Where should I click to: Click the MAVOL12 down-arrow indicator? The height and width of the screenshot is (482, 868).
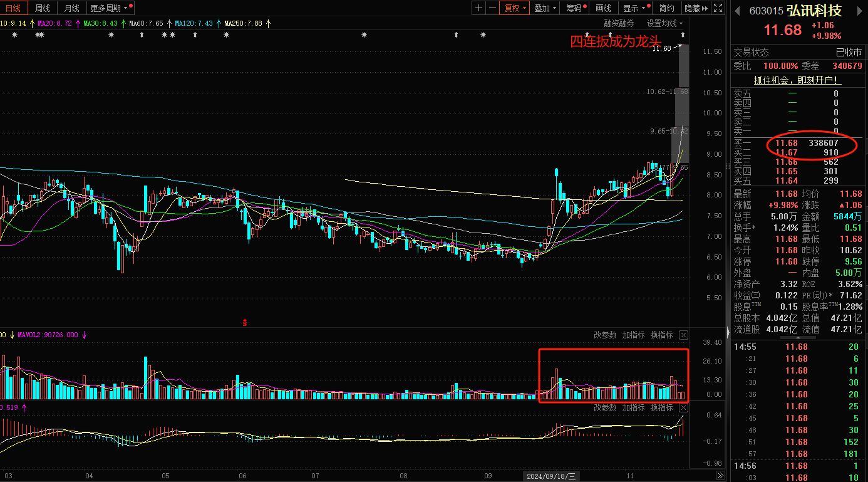pyautogui.click(x=84, y=335)
